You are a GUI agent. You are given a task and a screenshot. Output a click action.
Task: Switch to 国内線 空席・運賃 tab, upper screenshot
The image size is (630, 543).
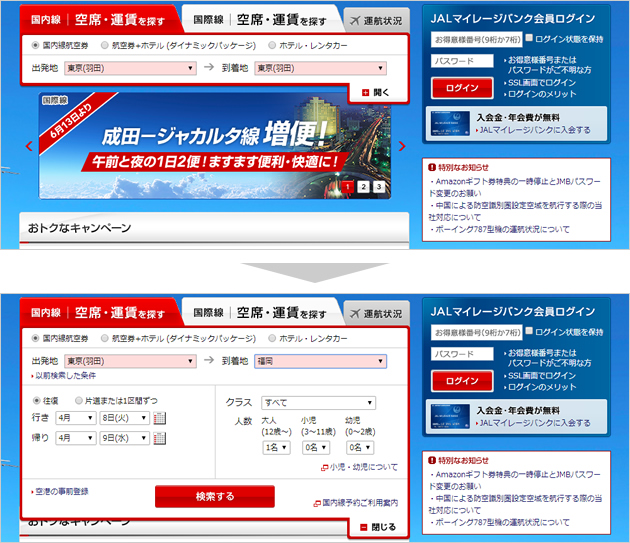pos(98,19)
